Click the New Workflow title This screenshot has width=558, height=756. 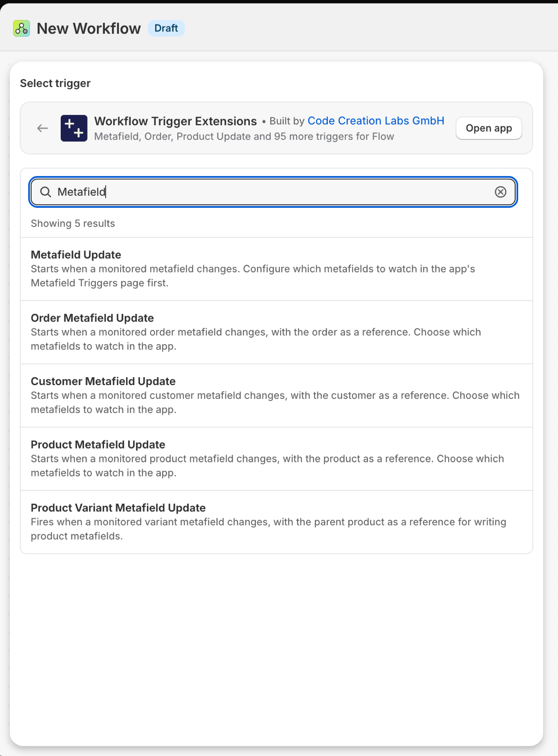pyautogui.click(x=89, y=28)
